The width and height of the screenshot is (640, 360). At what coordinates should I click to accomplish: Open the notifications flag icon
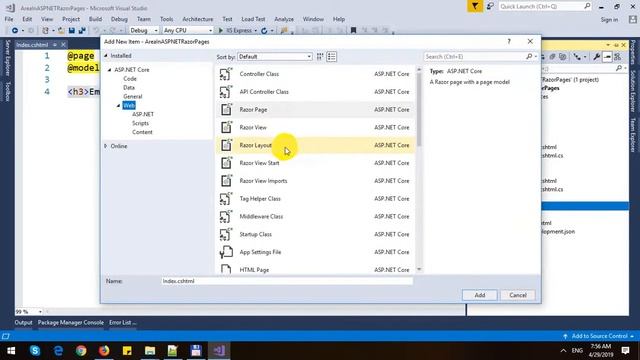tap(475, 6)
